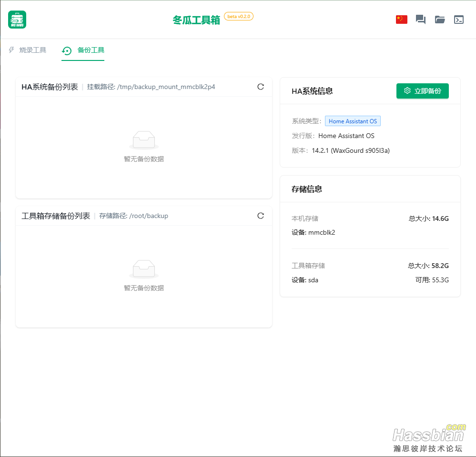Select the 备份工具 tab
476x457 pixels.
pos(83,50)
